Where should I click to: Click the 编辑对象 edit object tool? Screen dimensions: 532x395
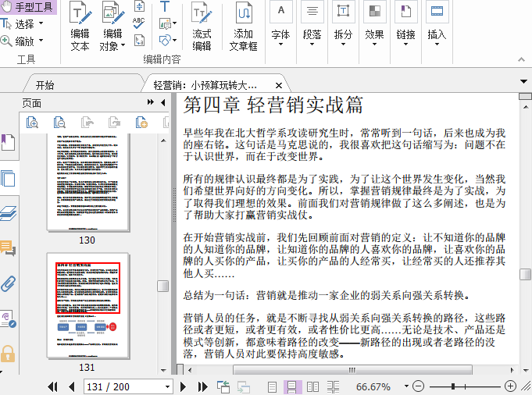[112, 26]
